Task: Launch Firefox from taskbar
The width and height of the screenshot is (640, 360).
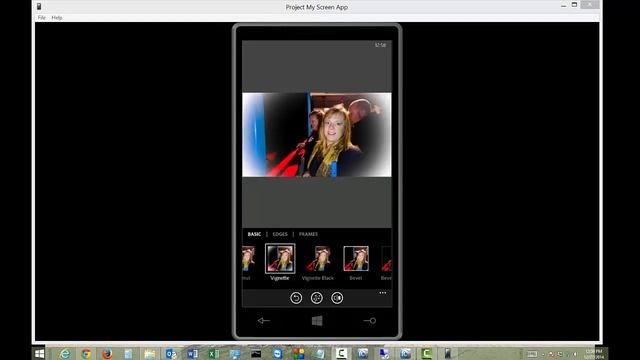Action: tap(107, 354)
